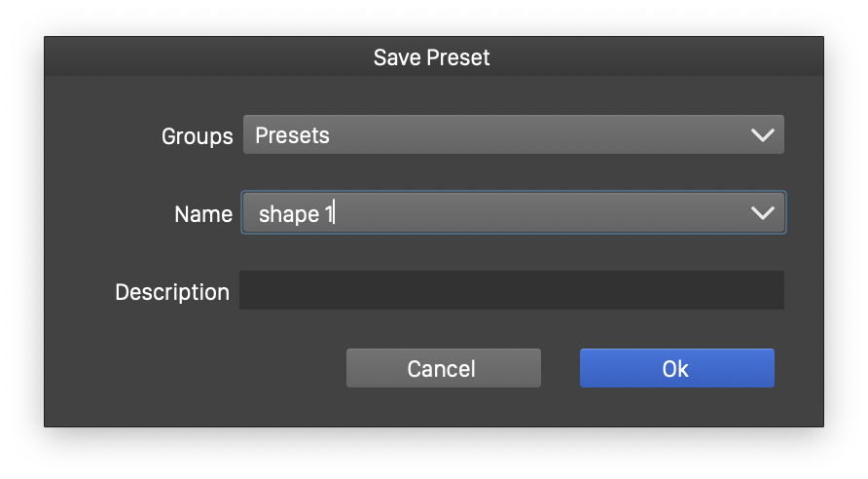
Task: Open the Groups dropdown showing Presets
Action: [x=513, y=135]
